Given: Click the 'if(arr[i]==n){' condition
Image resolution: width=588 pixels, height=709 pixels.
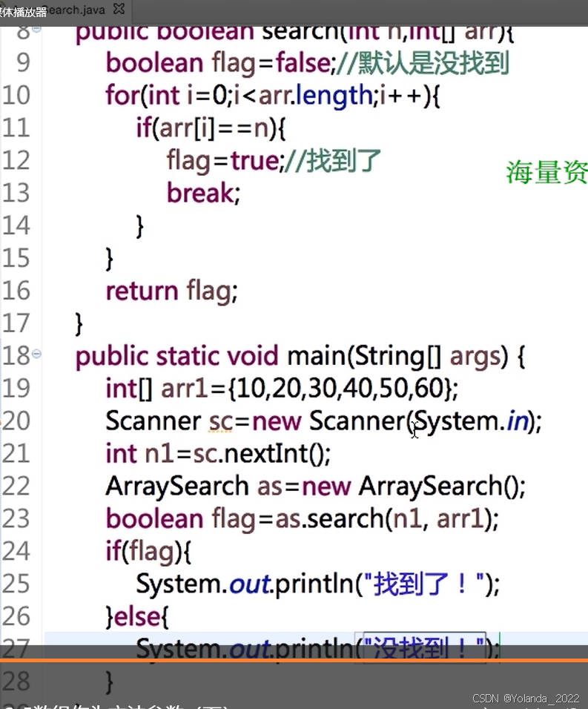Looking at the screenshot, I should coord(211,128).
